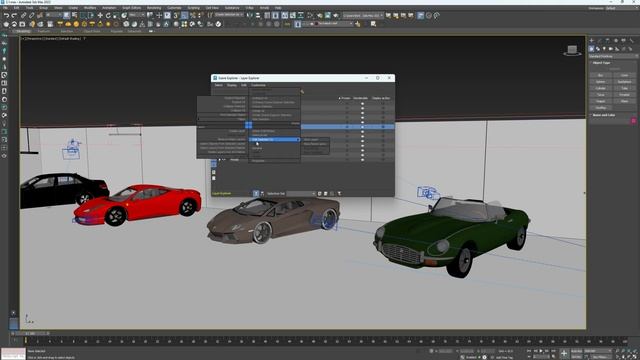Viewport: 640px width, 360px height.
Task: Toggle 3D Snaps in main toolbar
Action: pos(176,16)
